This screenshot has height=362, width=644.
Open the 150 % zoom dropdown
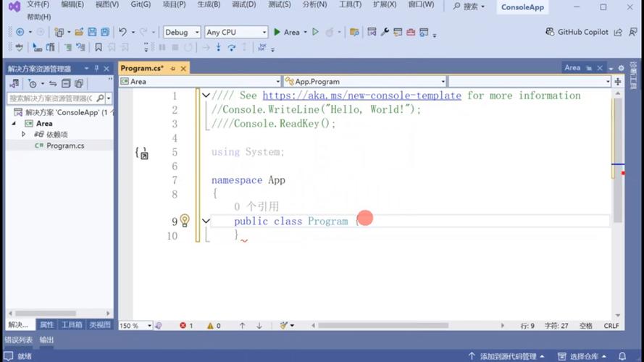135,326
